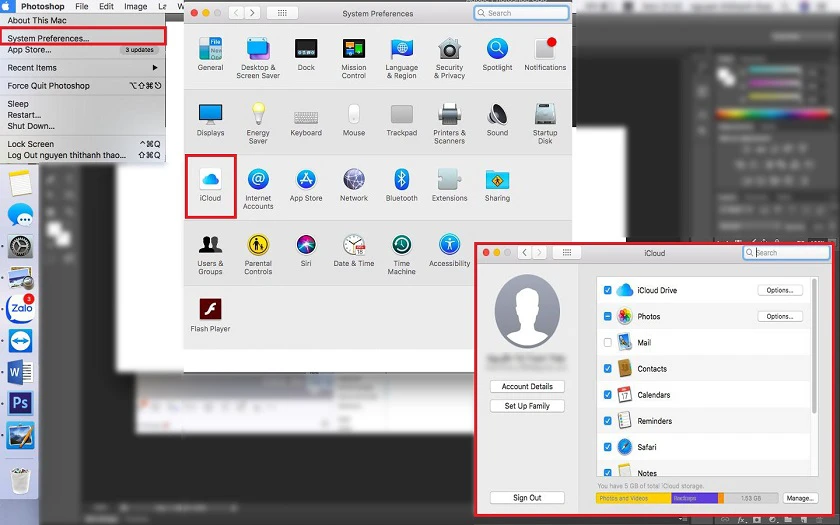Open Sound preferences
The image size is (840, 525).
click(x=497, y=120)
